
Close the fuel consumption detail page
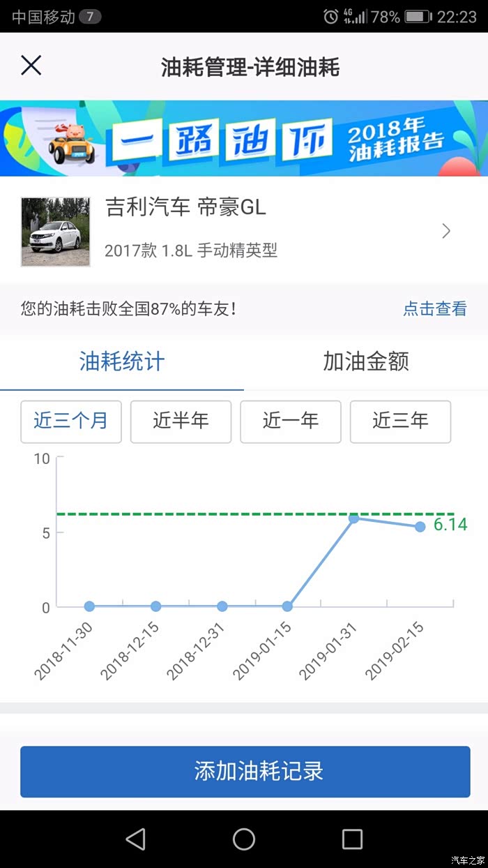(31, 66)
